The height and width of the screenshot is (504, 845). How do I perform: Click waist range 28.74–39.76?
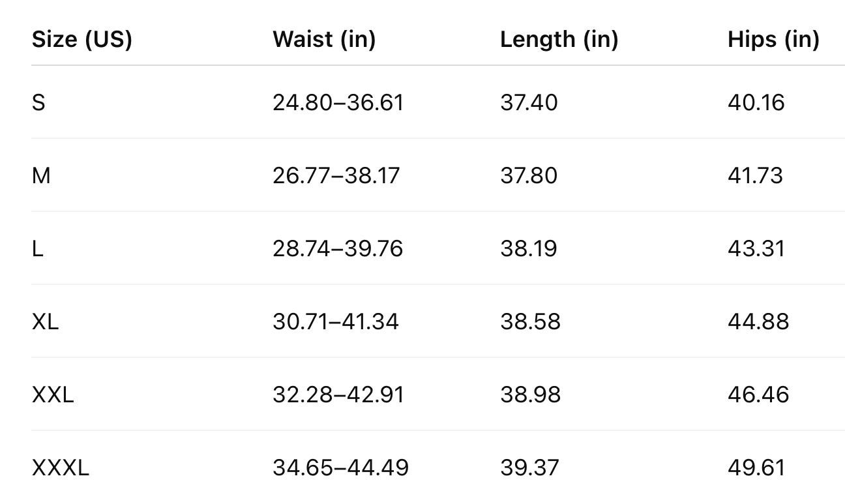[338, 248]
